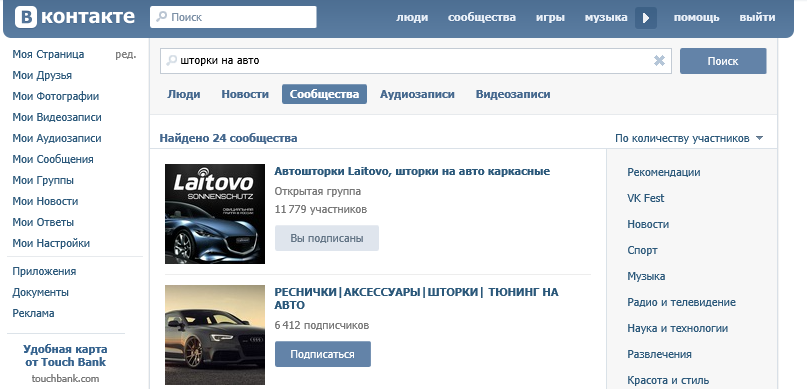
Task: Select the Радио и телевидение category
Action: 681,303
